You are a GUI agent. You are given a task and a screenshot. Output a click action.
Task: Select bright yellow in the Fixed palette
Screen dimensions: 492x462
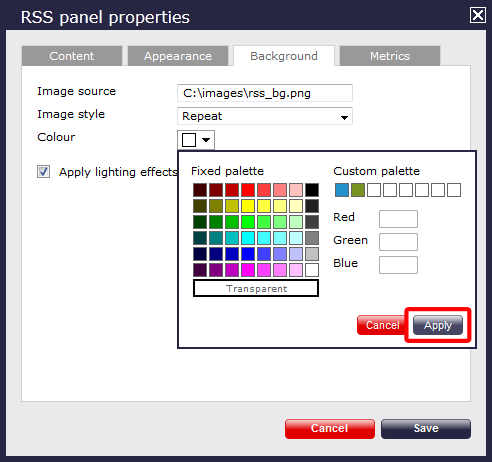coord(248,206)
